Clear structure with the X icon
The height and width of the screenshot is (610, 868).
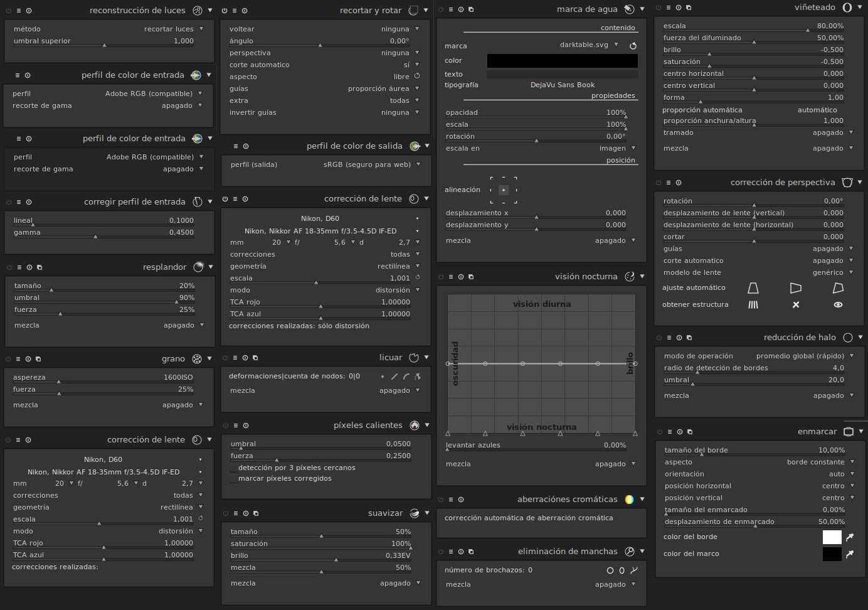click(x=796, y=305)
